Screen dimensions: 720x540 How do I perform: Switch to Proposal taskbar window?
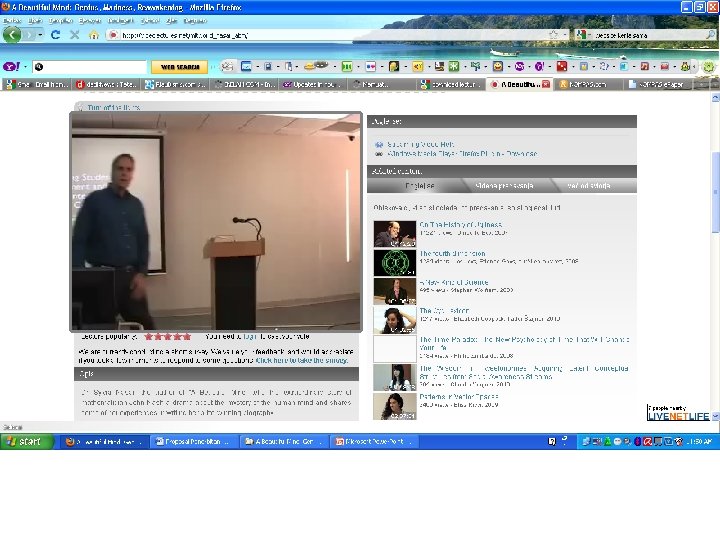click(195, 442)
